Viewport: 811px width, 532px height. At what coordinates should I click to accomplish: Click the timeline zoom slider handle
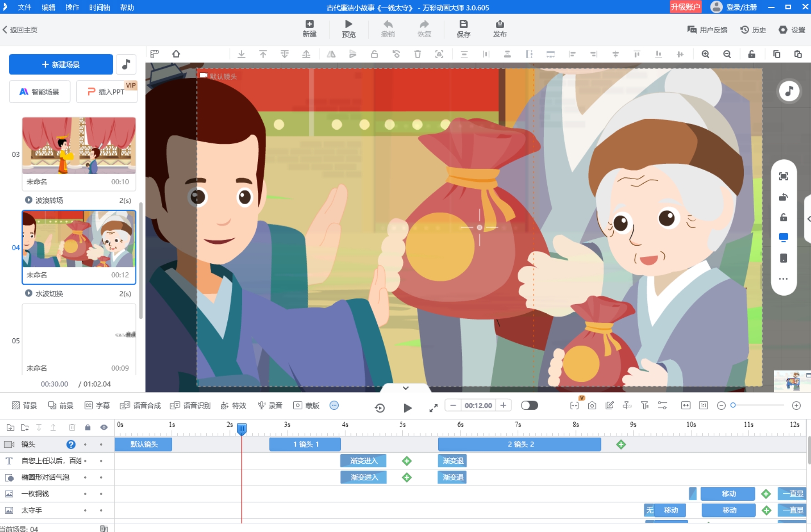(733, 405)
